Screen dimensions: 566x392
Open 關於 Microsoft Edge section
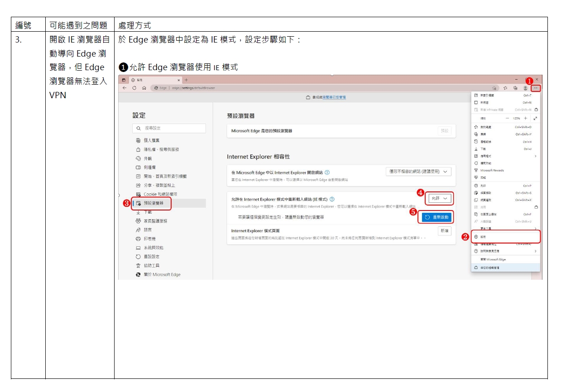click(158, 274)
